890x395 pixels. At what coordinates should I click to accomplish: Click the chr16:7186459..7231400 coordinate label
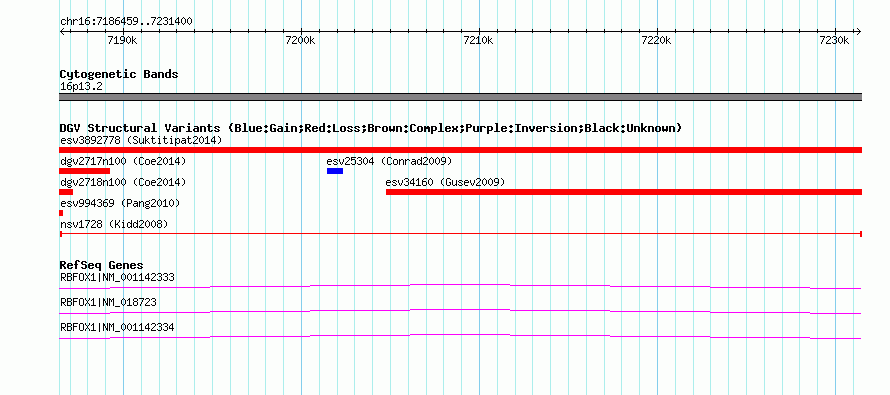tap(126, 22)
